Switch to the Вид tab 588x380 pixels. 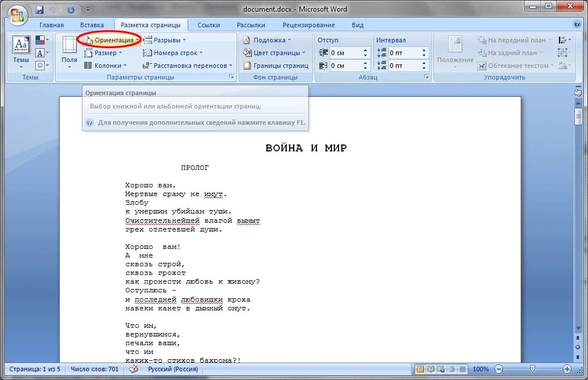pos(358,25)
